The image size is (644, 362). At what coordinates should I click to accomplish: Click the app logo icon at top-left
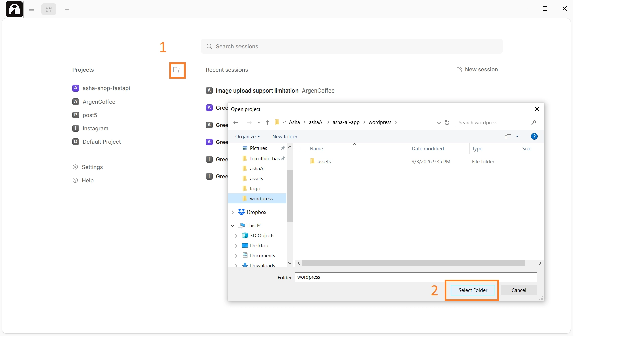[x=14, y=9]
